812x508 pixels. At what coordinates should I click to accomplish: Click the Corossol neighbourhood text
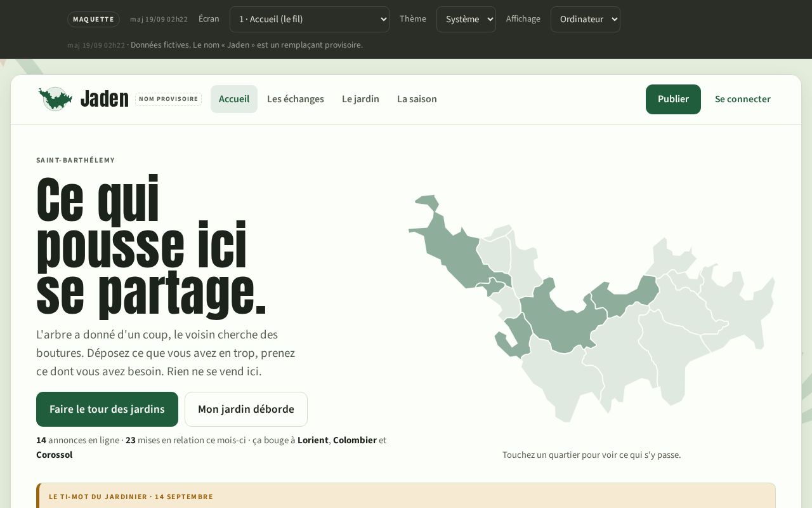[55, 455]
